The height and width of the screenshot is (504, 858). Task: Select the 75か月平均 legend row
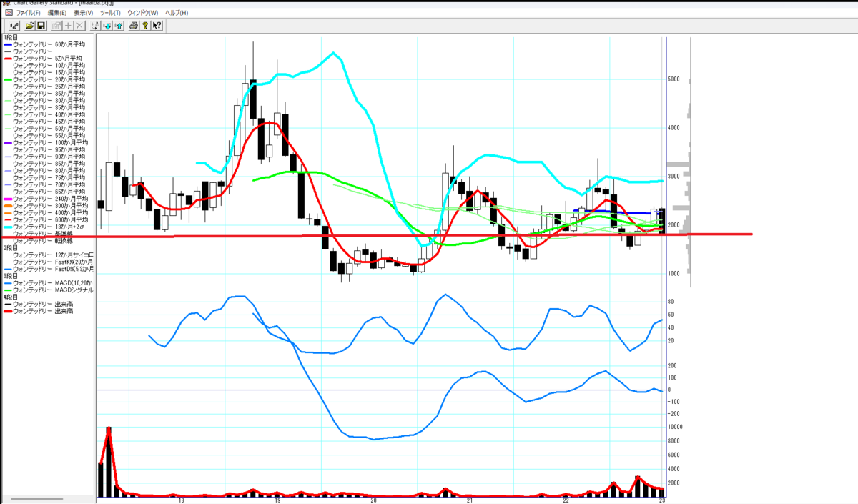click(x=48, y=178)
